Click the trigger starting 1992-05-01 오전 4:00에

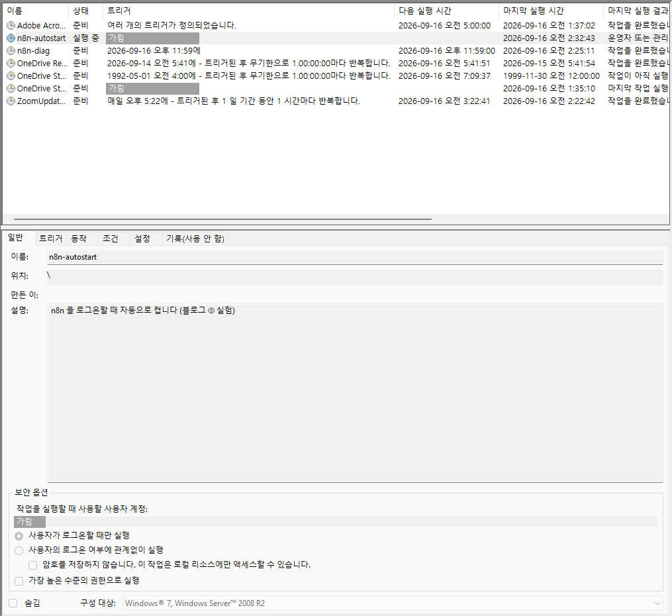249,76
